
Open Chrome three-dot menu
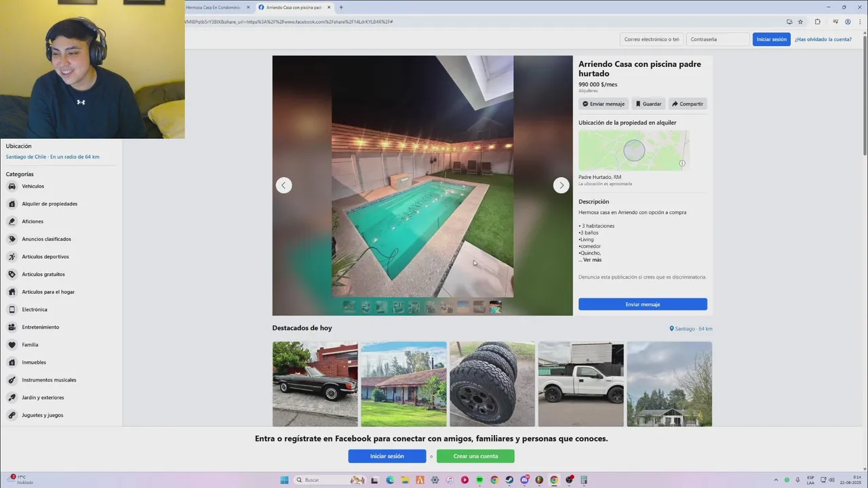point(859,22)
